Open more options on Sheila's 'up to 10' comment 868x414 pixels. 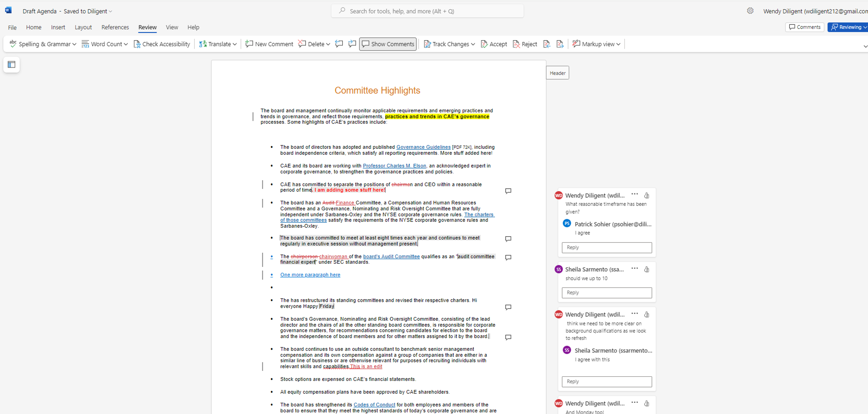click(x=634, y=268)
